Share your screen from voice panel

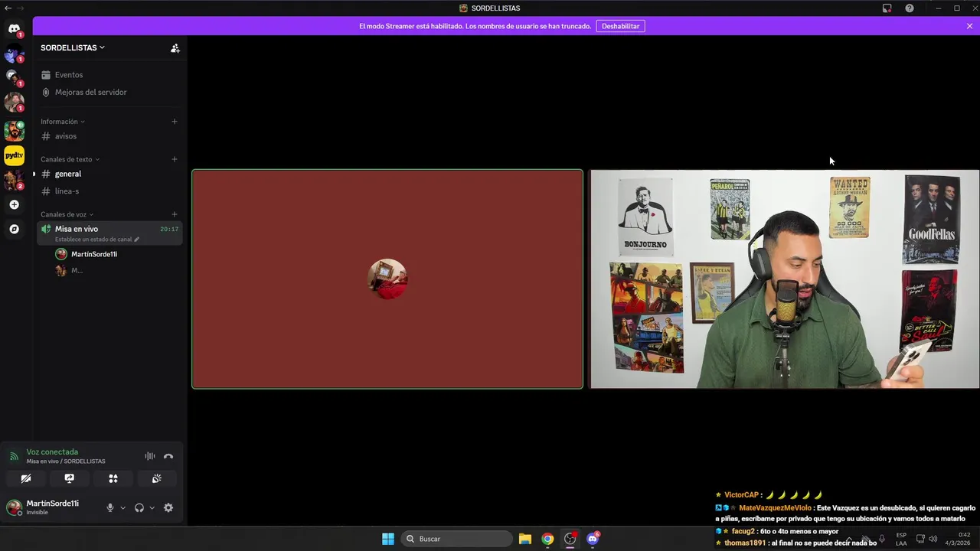(70, 478)
